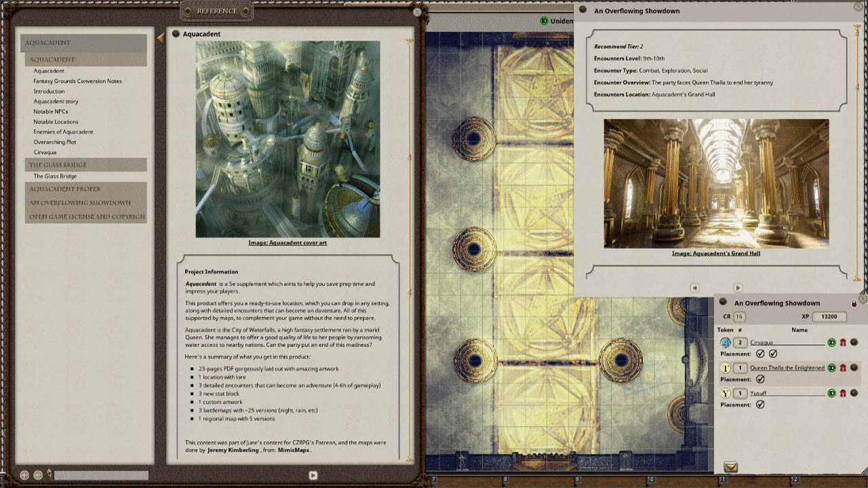This screenshot has height=488, width=868.
Task: Uncheck Yusuff's Placement checkbox
Action: [x=759, y=403]
